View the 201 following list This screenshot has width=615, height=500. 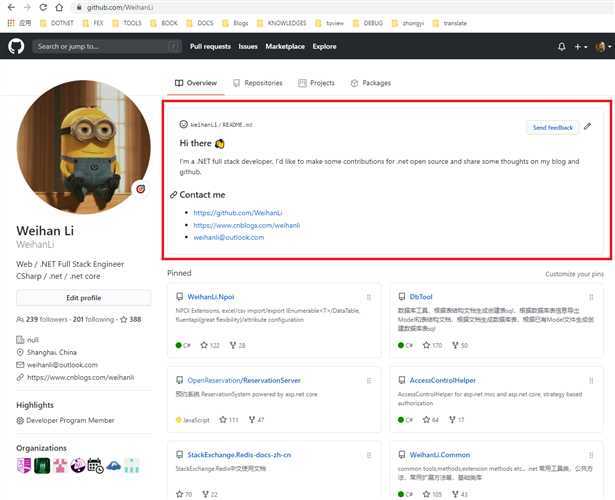[x=93, y=319]
